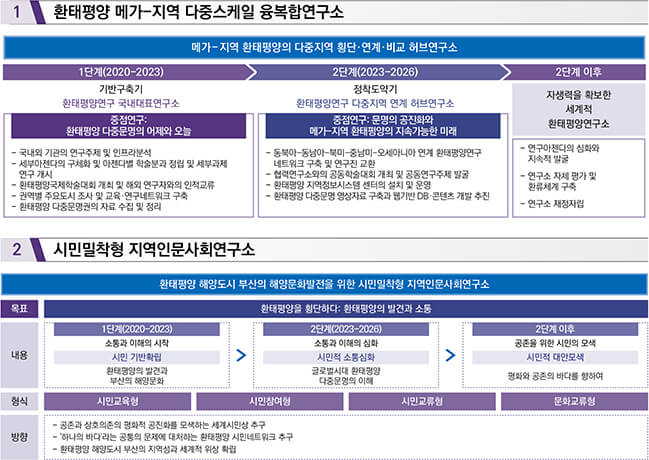Select the upper '2단계 이후' arrow header
Screen dimensions: 649x460
(x=575, y=72)
